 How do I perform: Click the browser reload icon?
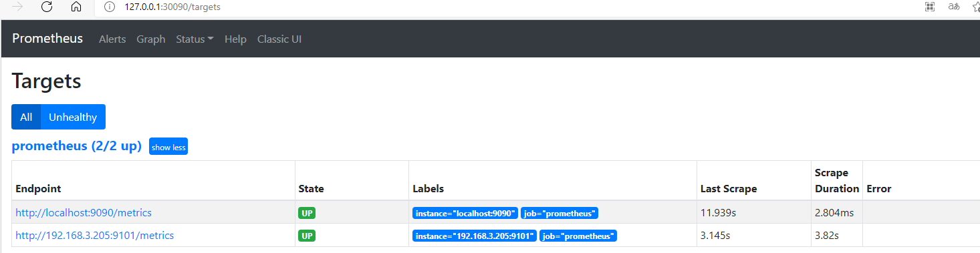click(47, 7)
